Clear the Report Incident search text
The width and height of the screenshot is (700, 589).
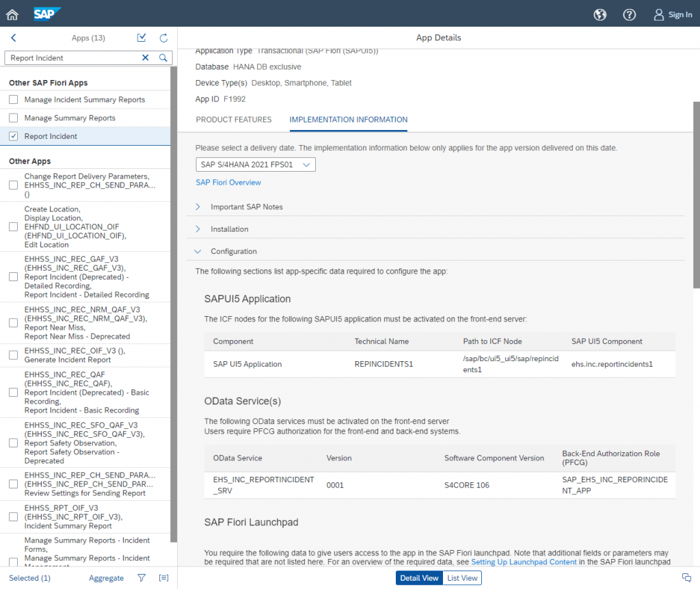pyautogui.click(x=145, y=57)
